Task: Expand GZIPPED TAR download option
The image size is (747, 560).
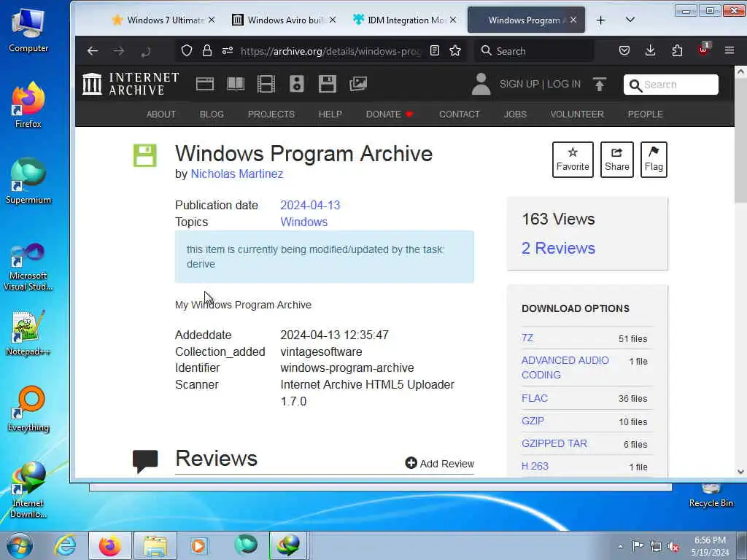Action: 554,443
